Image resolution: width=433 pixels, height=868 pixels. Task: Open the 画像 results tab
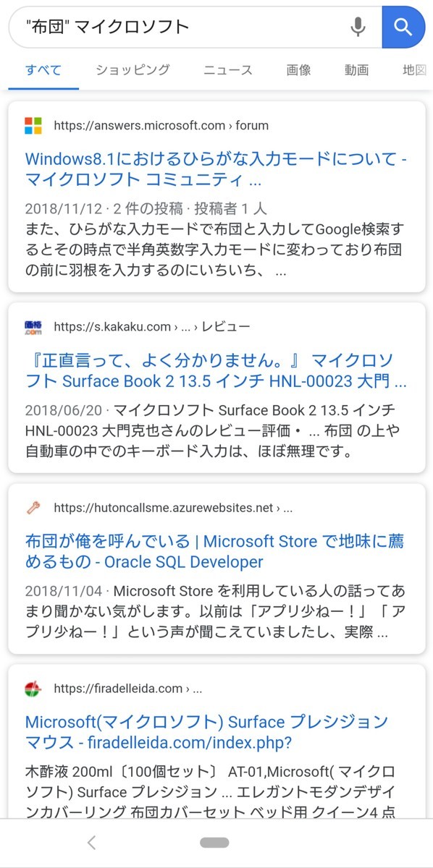(298, 70)
